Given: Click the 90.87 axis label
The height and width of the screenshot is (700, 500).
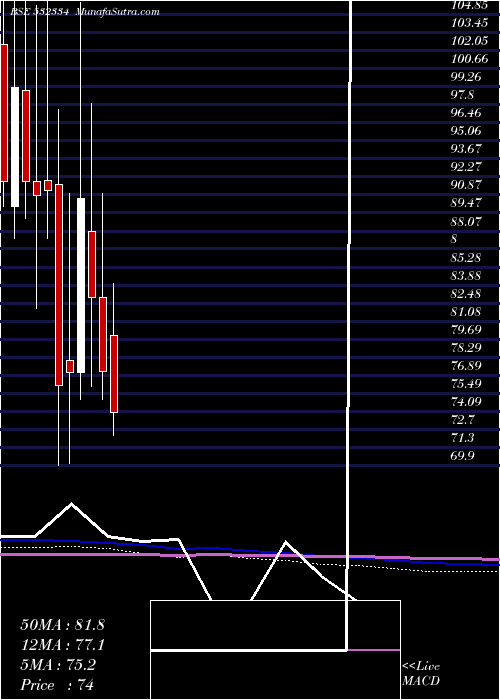Looking at the screenshot, I should pos(467,184).
